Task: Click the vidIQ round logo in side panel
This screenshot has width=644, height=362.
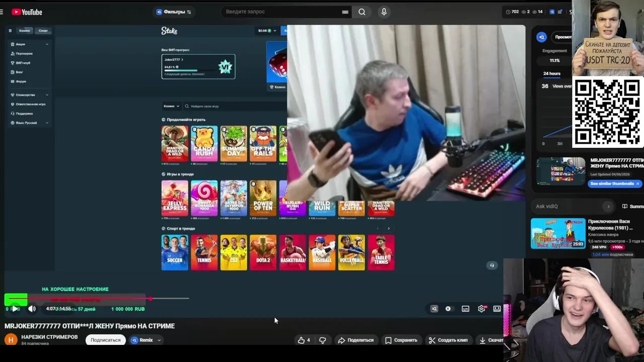Action: 542,37
